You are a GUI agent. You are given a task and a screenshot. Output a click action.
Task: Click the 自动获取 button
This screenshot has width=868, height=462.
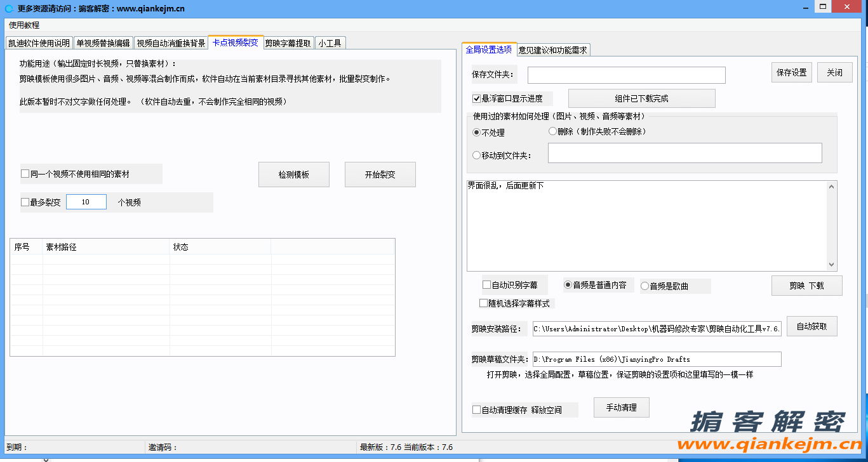[812, 326]
